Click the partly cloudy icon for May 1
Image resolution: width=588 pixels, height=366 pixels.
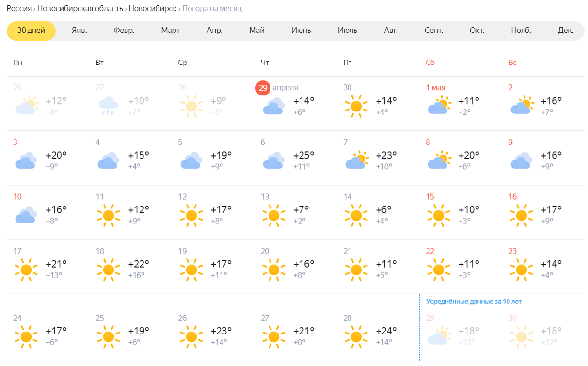(439, 105)
